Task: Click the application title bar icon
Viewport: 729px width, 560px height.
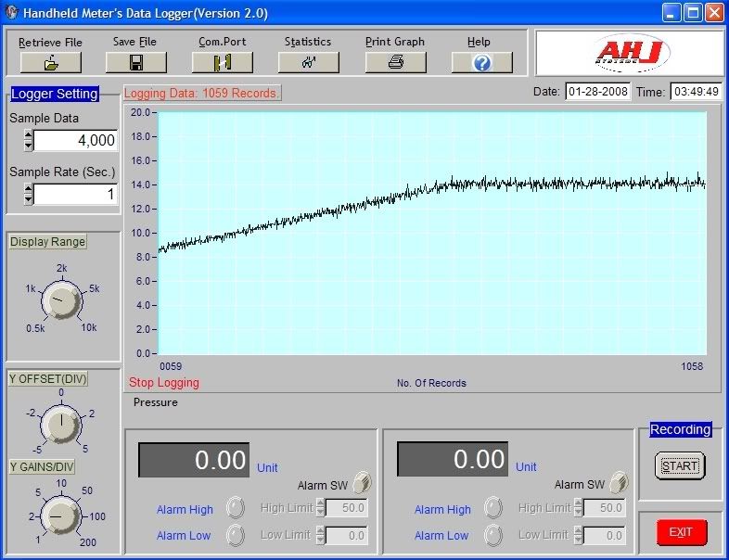Action: [11, 12]
